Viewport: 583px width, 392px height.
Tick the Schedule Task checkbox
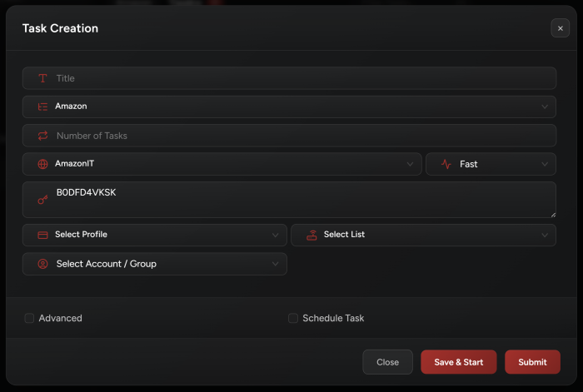click(293, 318)
